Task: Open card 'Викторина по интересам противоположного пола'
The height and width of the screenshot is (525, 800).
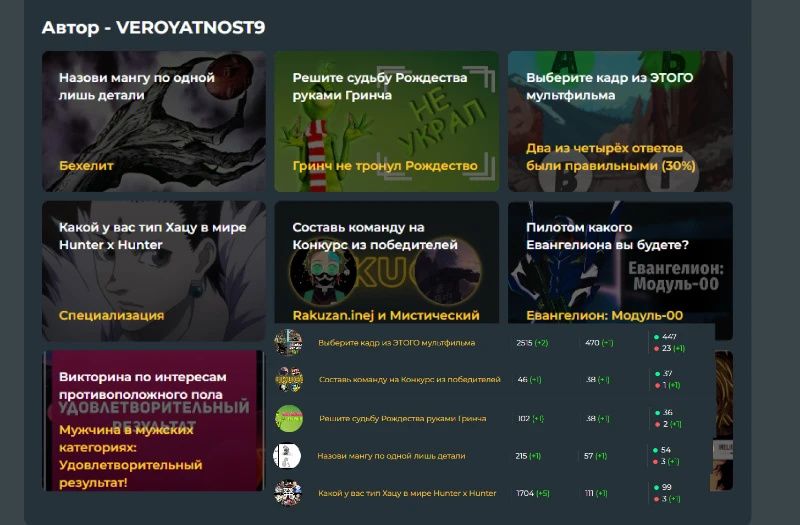Action: coord(154,420)
